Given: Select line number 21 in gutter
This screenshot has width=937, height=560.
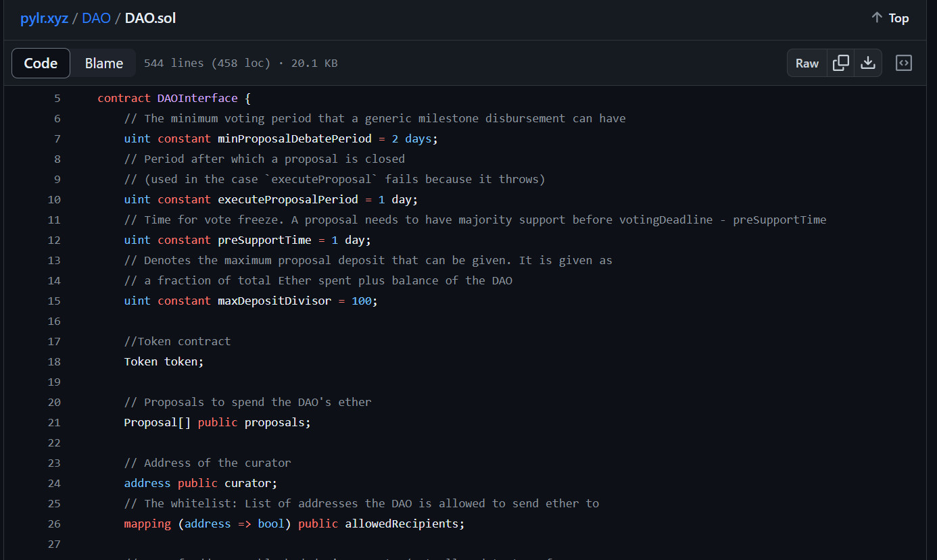Looking at the screenshot, I should [x=54, y=423].
